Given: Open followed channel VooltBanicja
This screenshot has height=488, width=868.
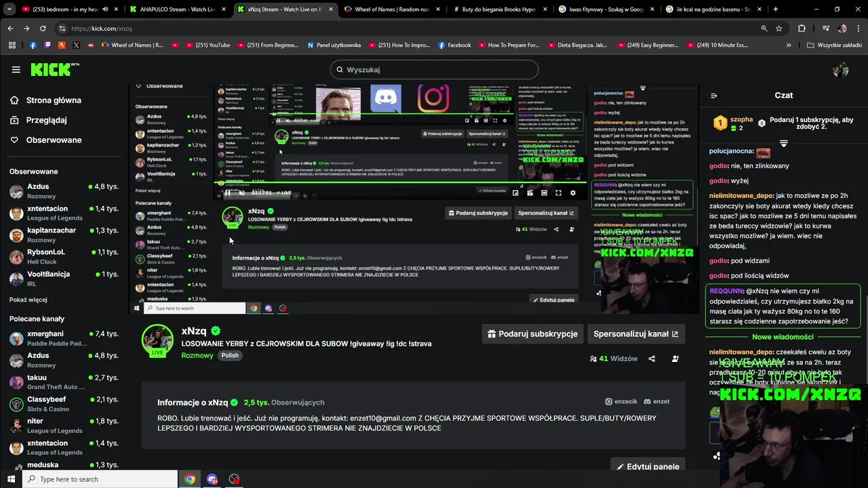Looking at the screenshot, I should tap(64, 278).
